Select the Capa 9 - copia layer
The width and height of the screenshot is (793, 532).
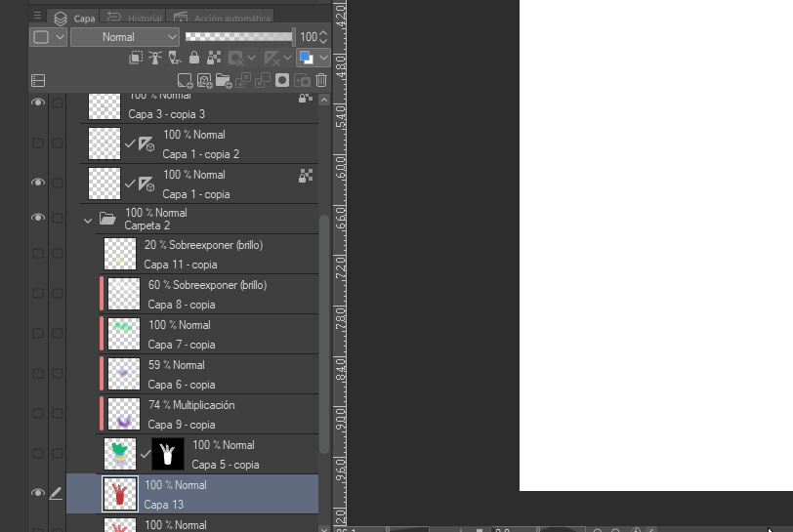point(209,414)
